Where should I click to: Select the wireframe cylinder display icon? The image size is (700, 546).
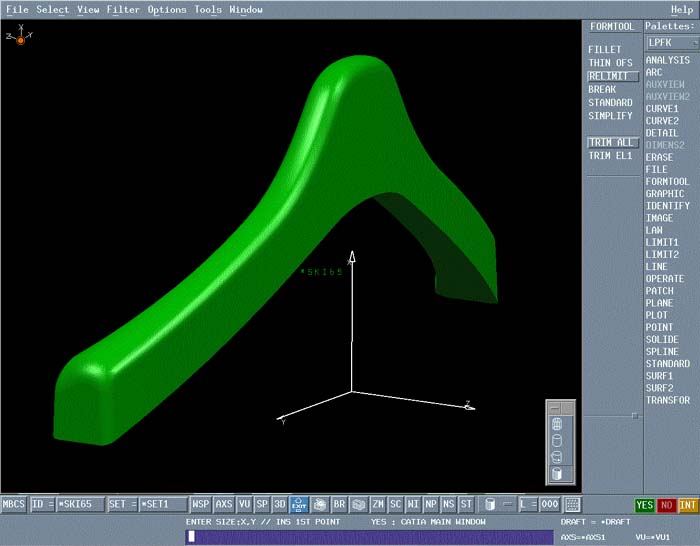557,424
